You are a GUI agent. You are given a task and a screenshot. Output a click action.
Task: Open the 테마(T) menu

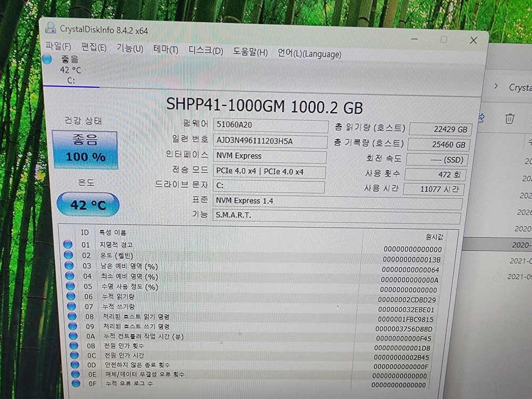click(x=165, y=49)
